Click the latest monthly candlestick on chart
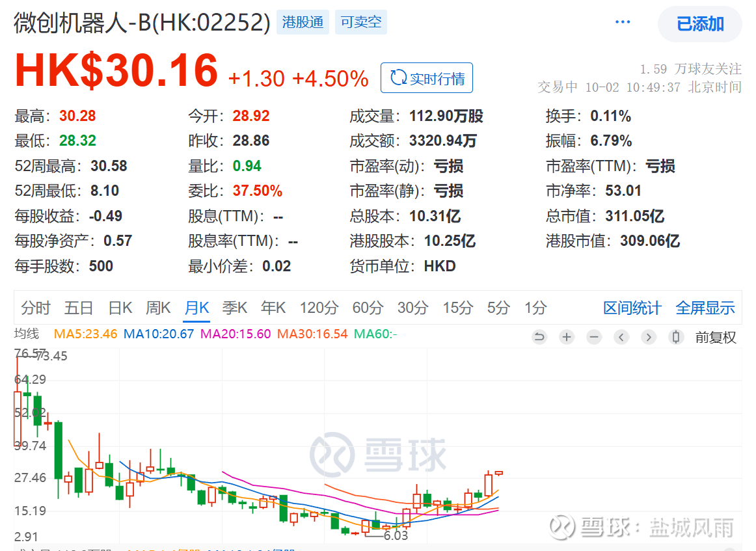756x551 pixels. click(x=498, y=474)
